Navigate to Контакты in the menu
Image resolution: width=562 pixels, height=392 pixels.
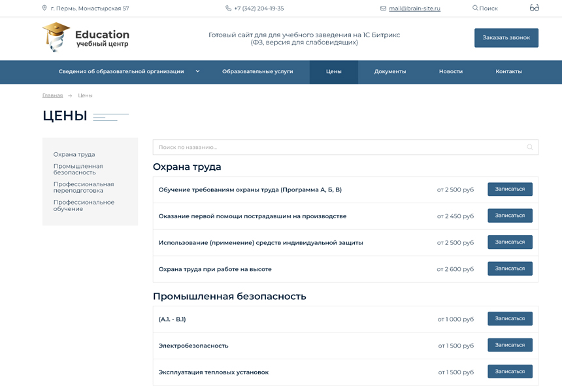(x=508, y=71)
